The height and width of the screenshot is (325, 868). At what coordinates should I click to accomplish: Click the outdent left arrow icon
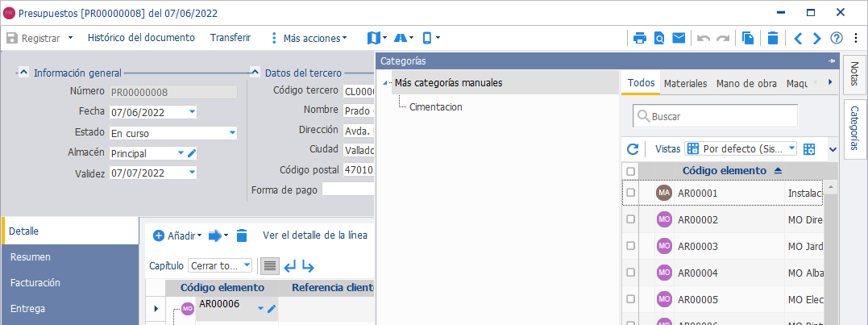290,266
